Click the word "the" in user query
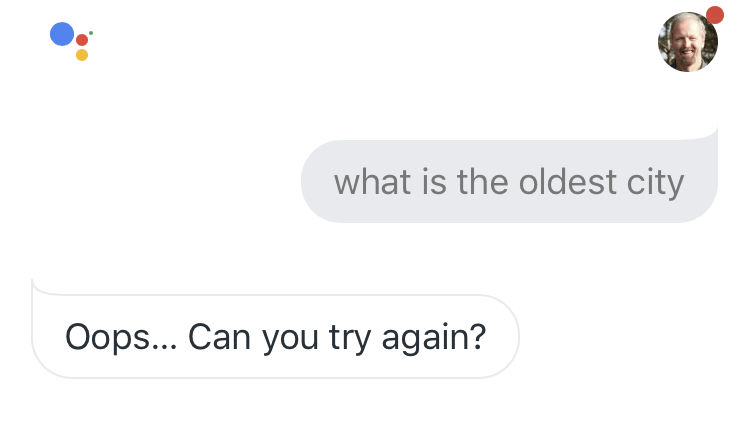The width and height of the screenshot is (750, 423). point(483,182)
